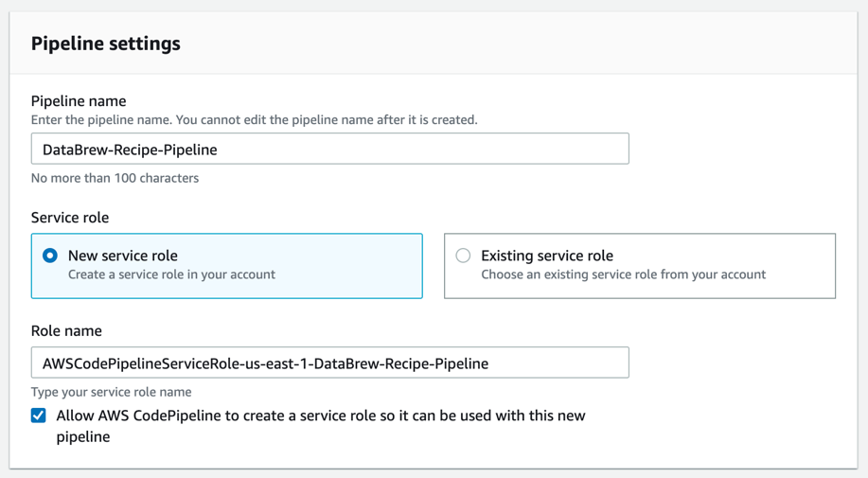
Task: Click "Create a service role in your account" description
Action: [x=171, y=274]
